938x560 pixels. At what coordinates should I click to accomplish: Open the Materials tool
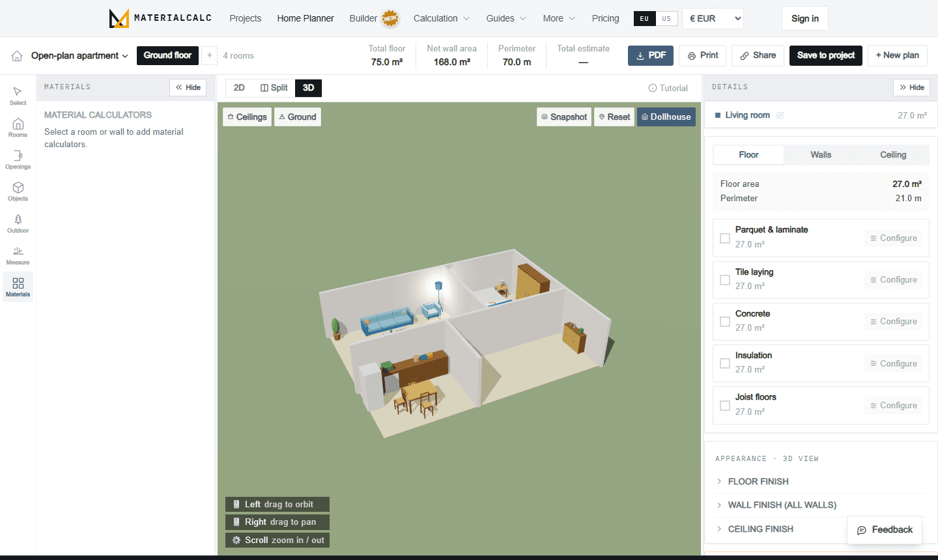pyautogui.click(x=18, y=287)
